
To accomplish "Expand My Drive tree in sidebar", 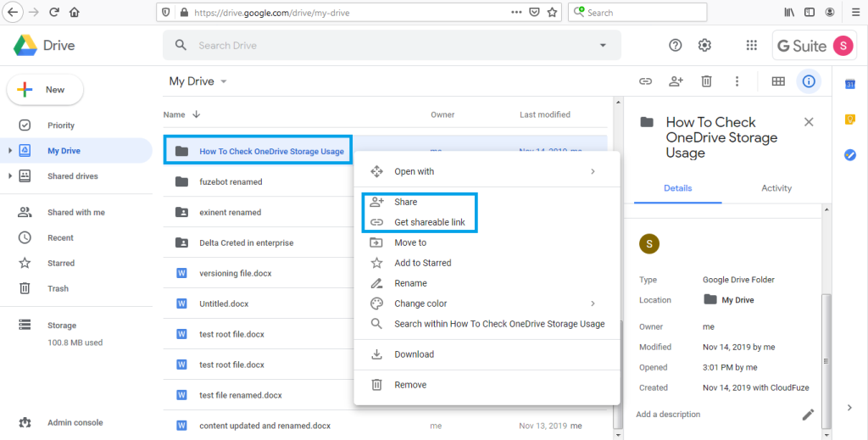I will coord(9,151).
